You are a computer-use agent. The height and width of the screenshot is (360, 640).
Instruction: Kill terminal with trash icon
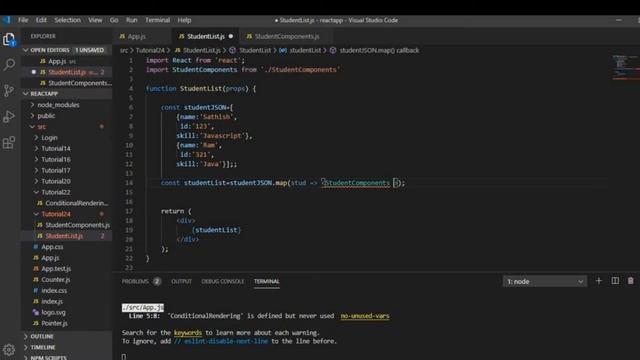[631, 281]
